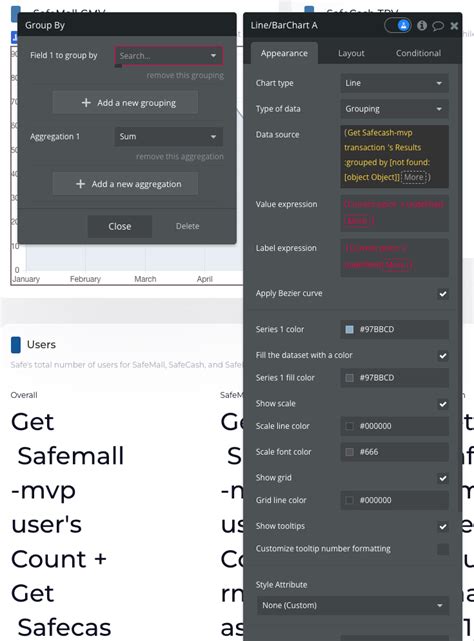Click the Field 1 to group by search field
This screenshot has height=641, width=474.
pyautogui.click(x=169, y=56)
